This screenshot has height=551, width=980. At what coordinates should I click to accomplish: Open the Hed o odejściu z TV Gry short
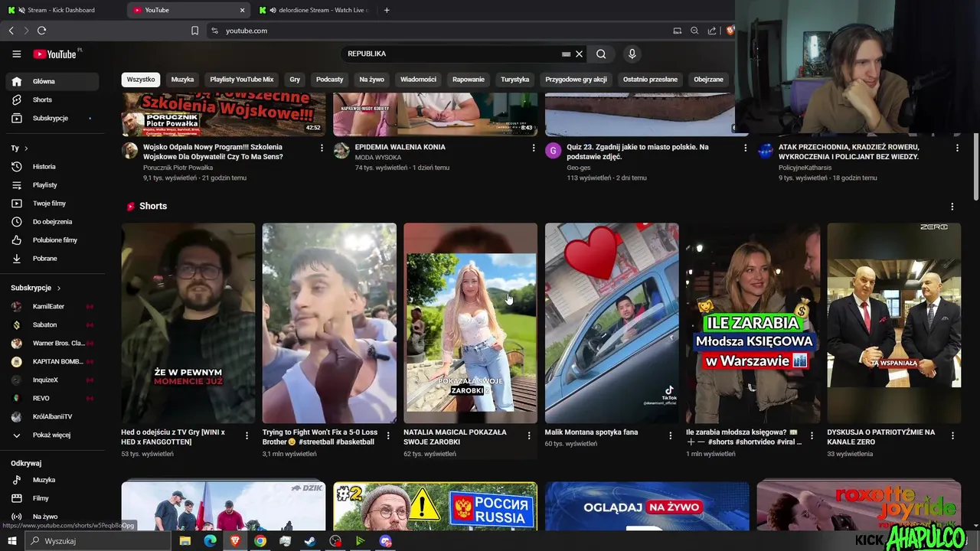(188, 323)
